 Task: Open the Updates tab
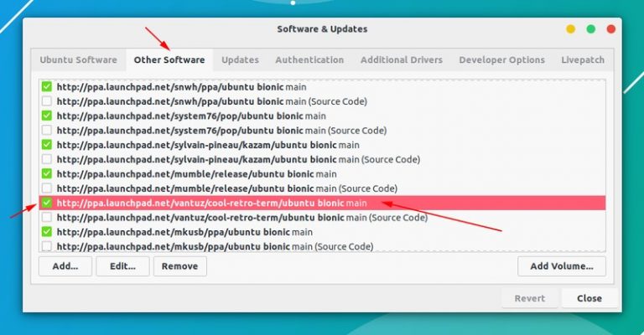[240, 60]
